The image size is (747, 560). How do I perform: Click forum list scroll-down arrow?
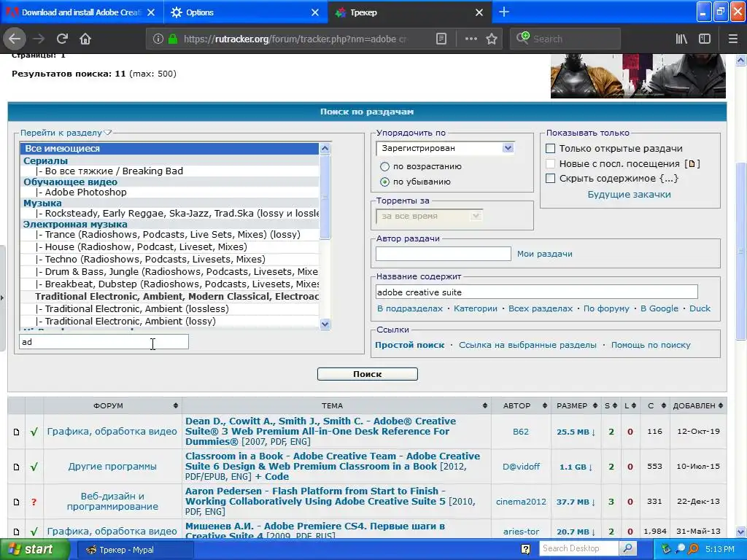coord(325,324)
